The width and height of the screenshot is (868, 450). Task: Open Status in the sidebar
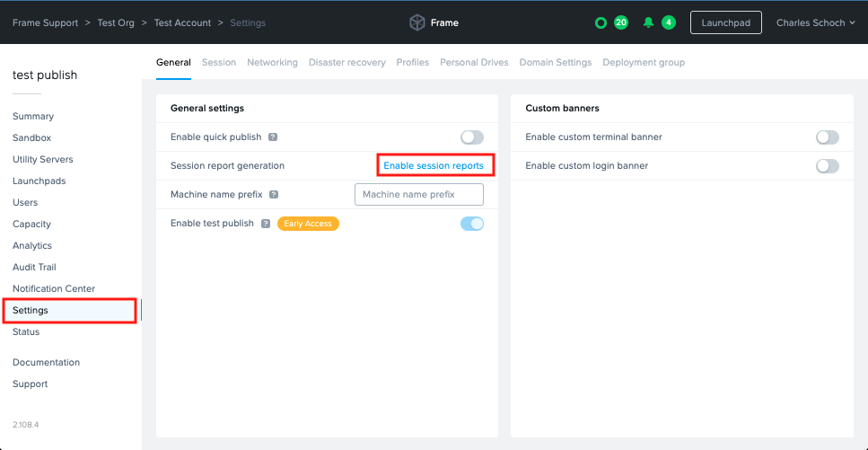[26, 332]
